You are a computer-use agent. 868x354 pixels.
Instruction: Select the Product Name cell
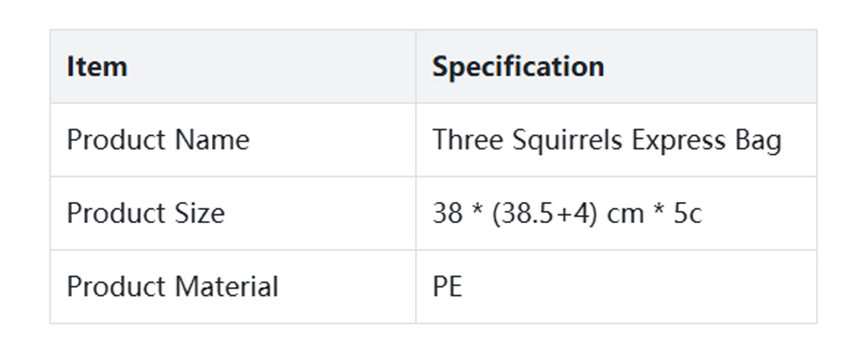[x=158, y=140]
